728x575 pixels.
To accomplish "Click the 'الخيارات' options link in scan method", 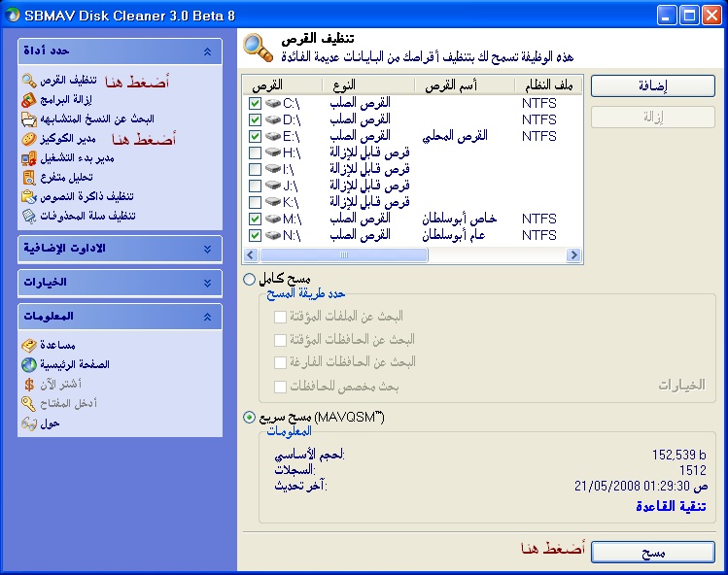I will (682, 385).
